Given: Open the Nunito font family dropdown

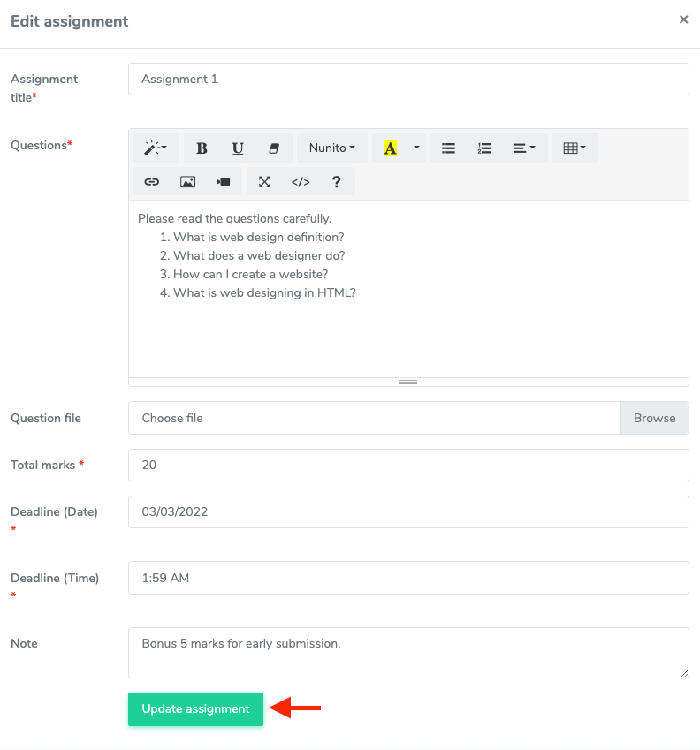Looking at the screenshot, I should 331,148.
